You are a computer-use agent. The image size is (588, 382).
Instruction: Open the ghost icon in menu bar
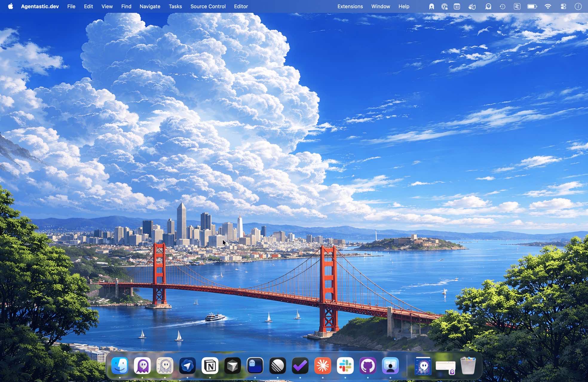tap(488, 7)
